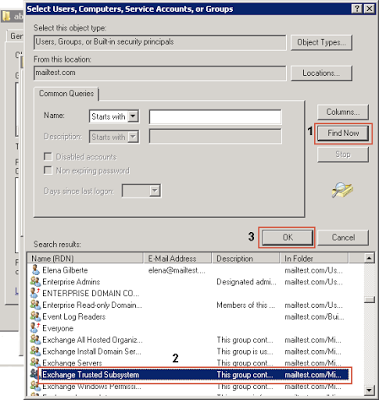Confirm selection with the OK button

pos(287,237)
